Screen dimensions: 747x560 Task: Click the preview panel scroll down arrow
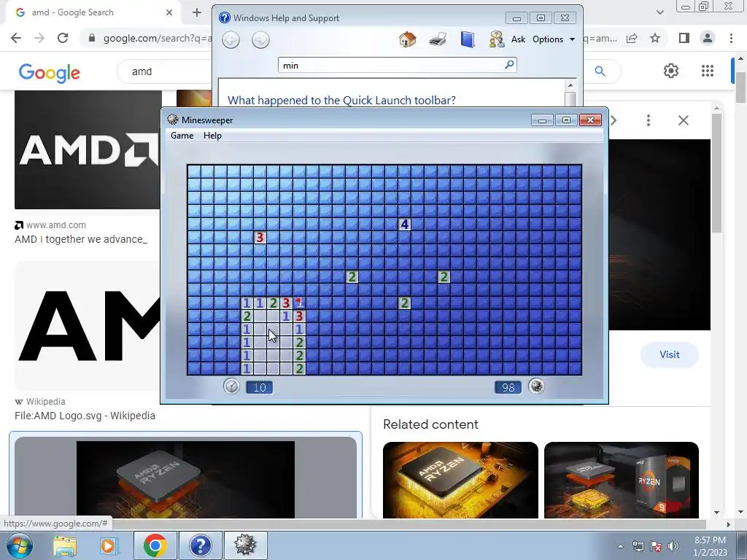716,513
